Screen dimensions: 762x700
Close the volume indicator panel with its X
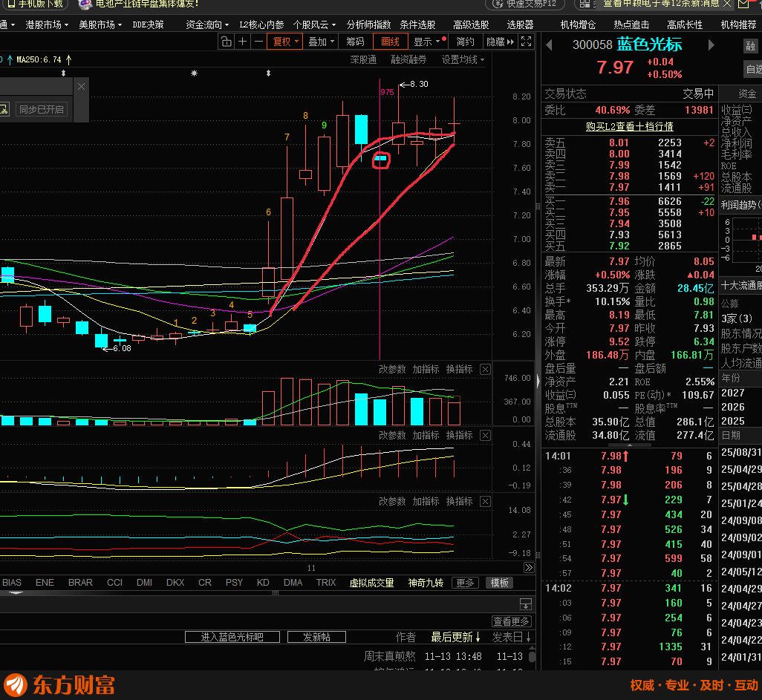485,369
